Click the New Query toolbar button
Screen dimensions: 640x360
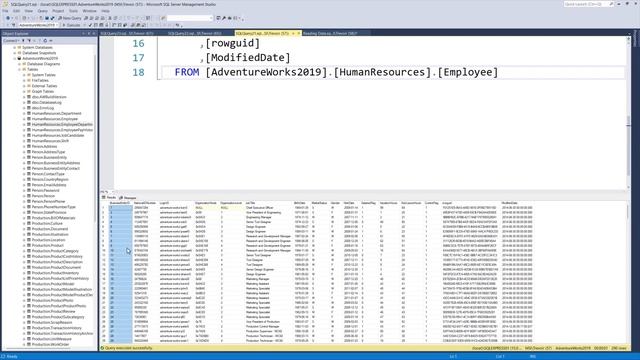(70, 18)
